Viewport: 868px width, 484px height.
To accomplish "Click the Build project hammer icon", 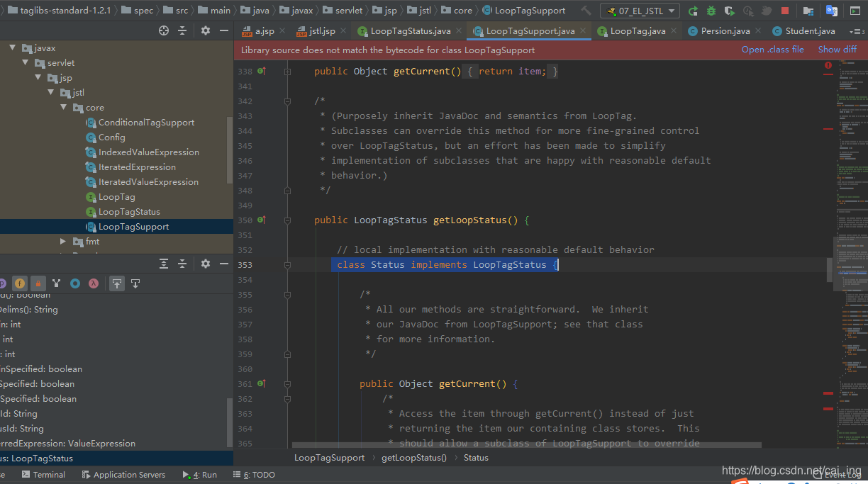I will pyautogui.click(x=586, y=11).
